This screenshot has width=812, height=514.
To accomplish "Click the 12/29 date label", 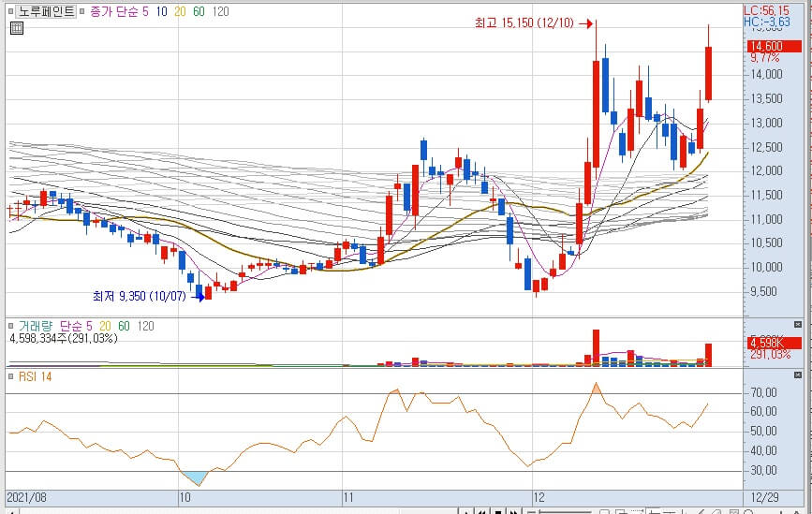I will tap(764, 498).
